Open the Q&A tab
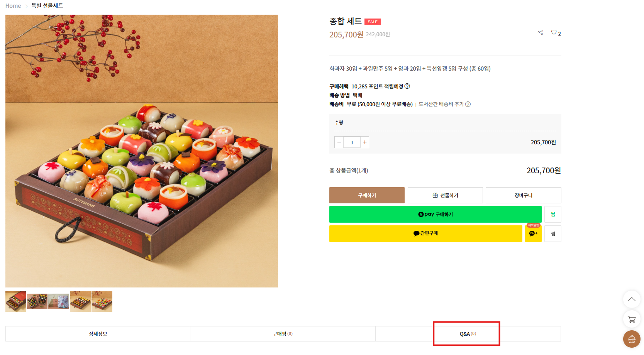This screenshot has width=644, height=355. coord(468,334)
